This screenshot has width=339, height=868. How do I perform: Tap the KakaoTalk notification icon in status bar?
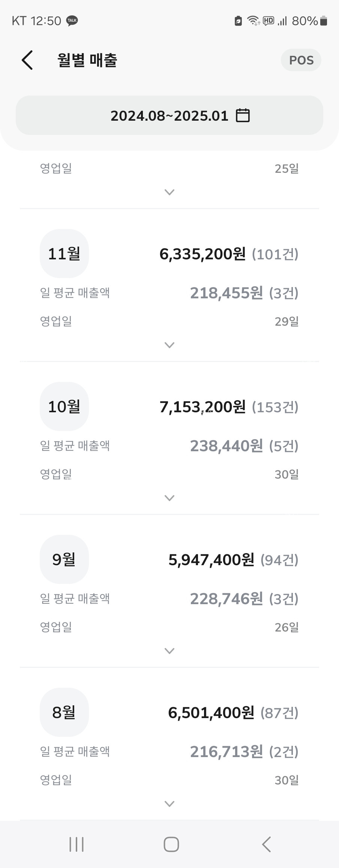pyautogui.click(x=72, y=21)
